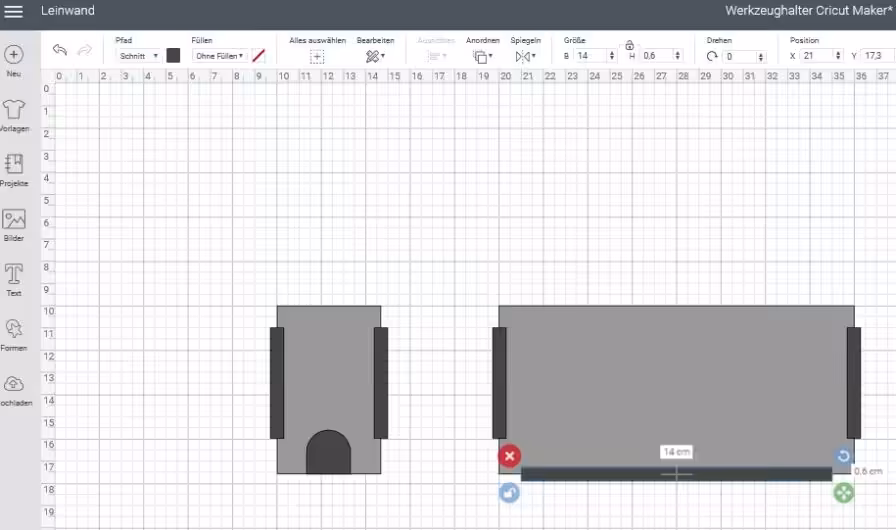Image resolution: width=896 pixels, height=530 pixels.
Task: Delete selection with red X handle
Action: point(509,457)
